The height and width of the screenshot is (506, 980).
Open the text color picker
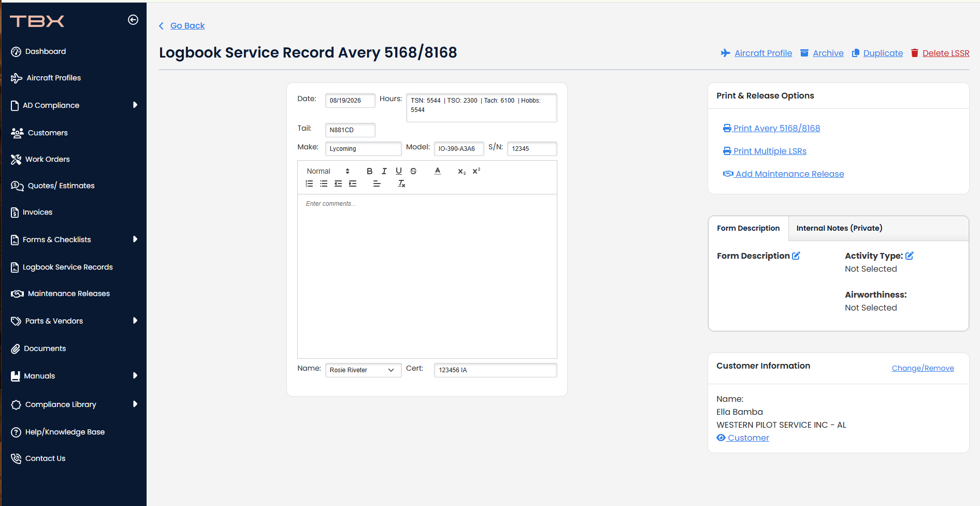pyautogui.click(x=438, y=171)
